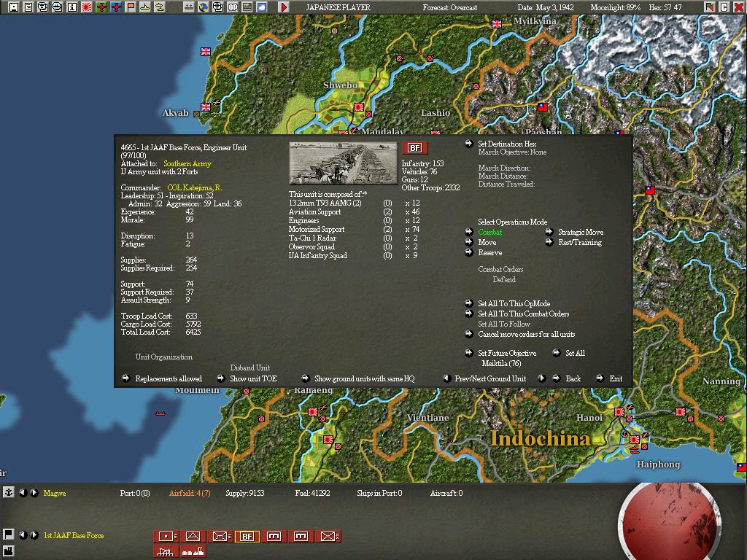Click the Japanese rising sun flag icon

(87, 7)
